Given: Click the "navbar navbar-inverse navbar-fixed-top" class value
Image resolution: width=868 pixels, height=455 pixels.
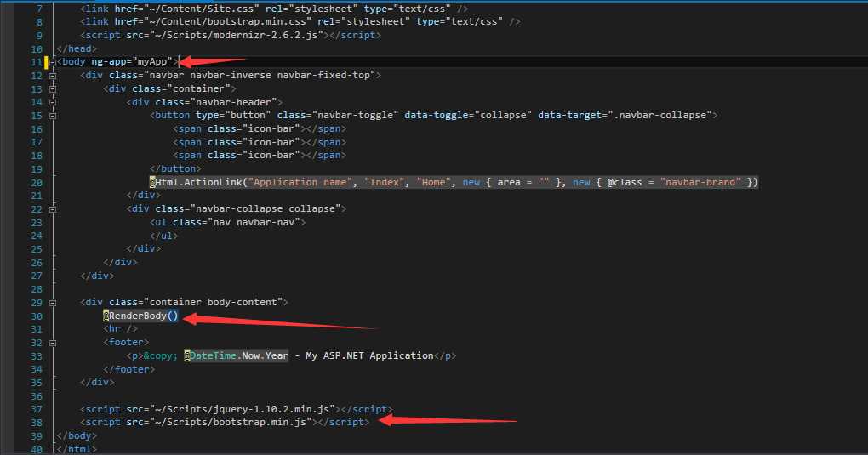Looking at the screenshot, I should tap(260, 75).
